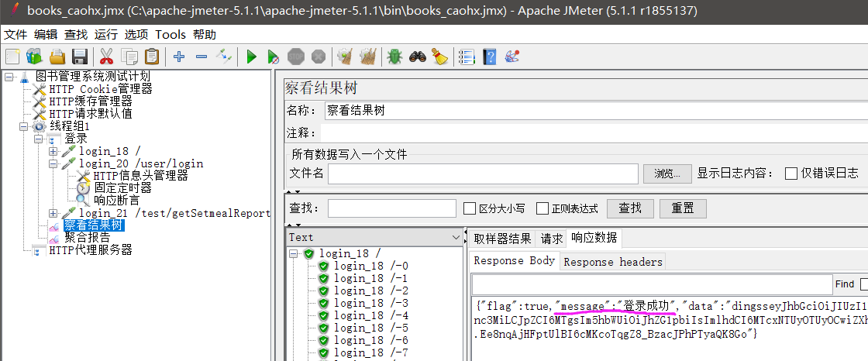Viewport: 868px width, 361px height.
Task: Toggle the 仅错误日志 checkbox
Action: click(x=791, y=174)
